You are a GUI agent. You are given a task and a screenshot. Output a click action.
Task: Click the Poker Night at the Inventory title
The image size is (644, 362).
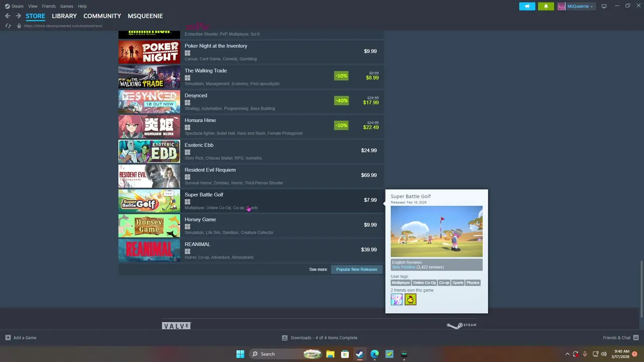(x=216, y=46)
